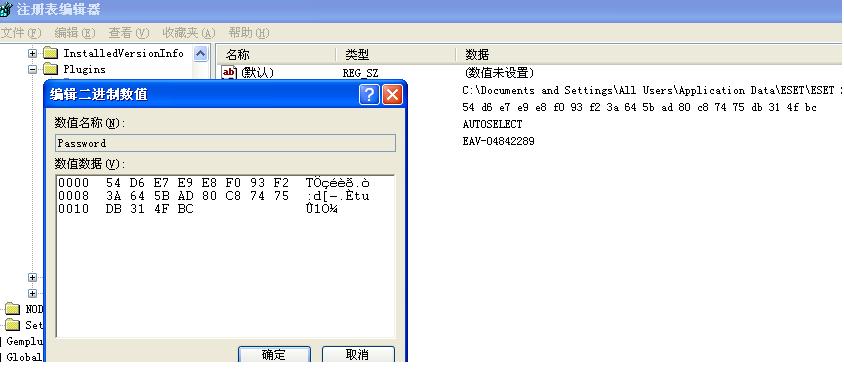Viewport: 844px width, 381px height.
Task: Open the 编辑(E) menu
Action: pyautogui.click(x=75, y=33)
